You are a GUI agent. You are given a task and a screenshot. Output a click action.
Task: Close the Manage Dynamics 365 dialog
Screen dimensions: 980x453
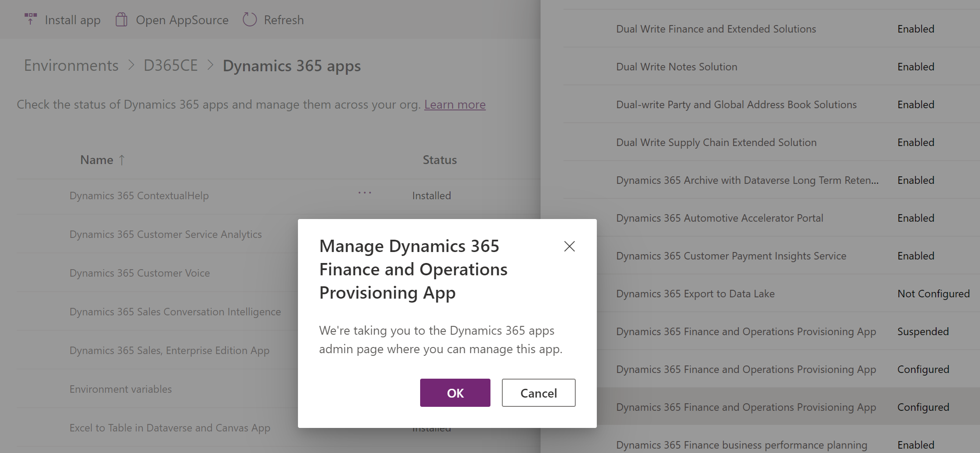click(x=569, y=246)
